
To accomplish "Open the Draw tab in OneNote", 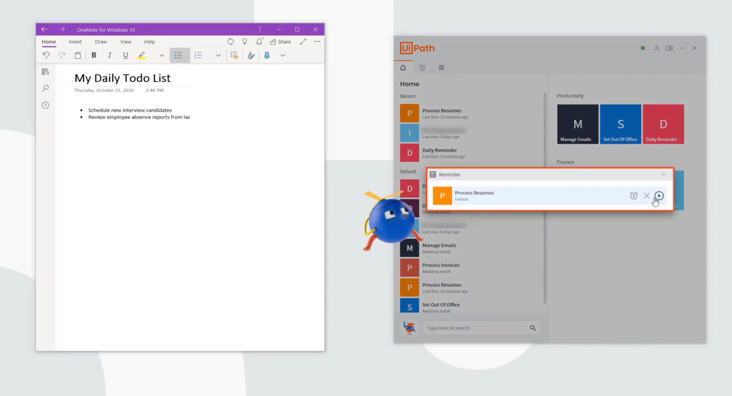I will 101,42.
